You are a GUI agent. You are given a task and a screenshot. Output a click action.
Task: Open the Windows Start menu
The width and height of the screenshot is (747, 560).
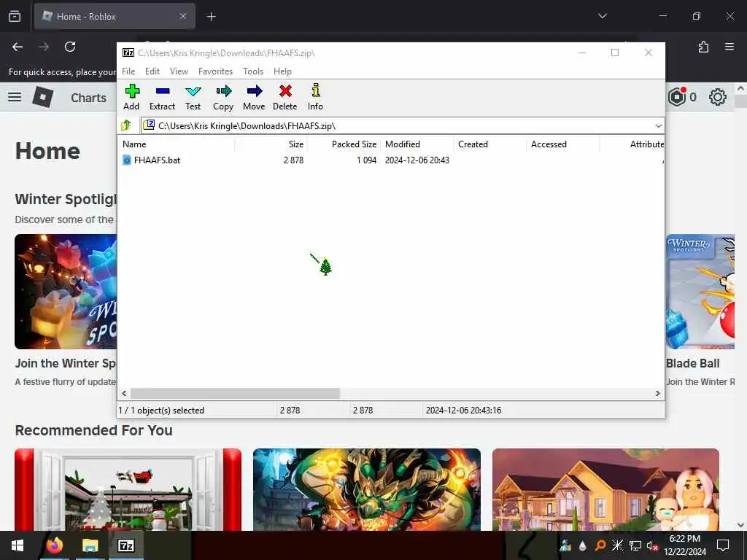[18, 545]
